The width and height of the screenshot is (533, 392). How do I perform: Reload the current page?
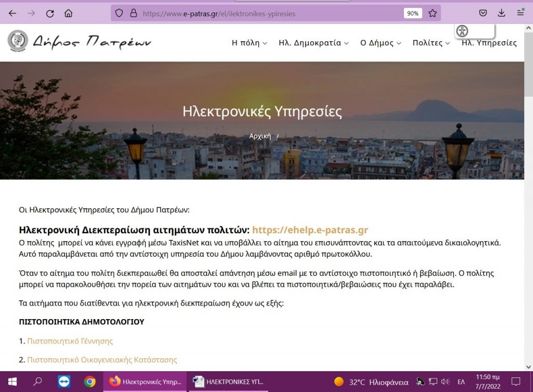click(x=49, y=14)
